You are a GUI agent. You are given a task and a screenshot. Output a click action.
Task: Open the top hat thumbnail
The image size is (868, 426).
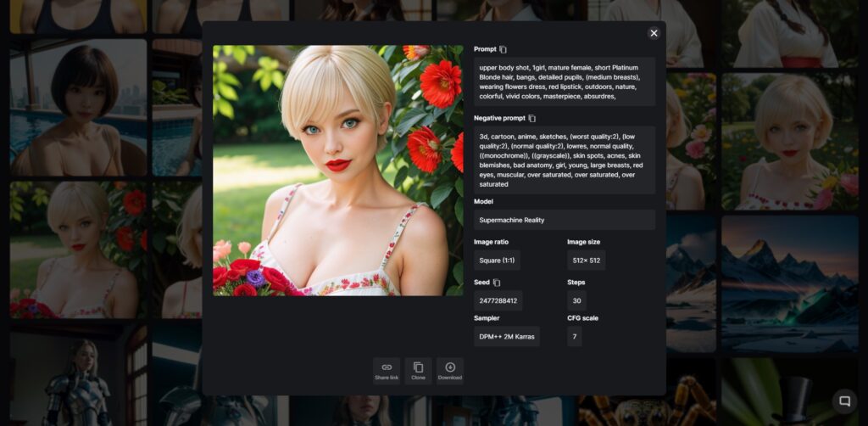(x=790, y=392)
